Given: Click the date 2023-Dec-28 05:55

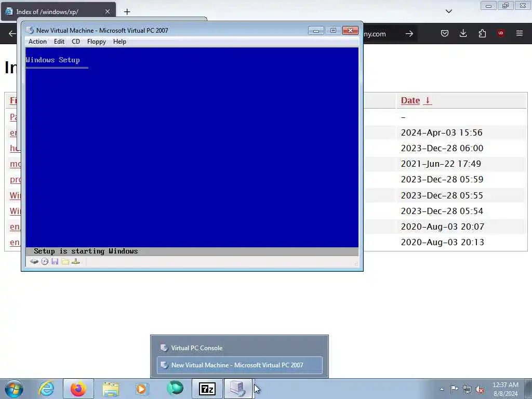Looking at the screenshot, I should tap(442, 195).
